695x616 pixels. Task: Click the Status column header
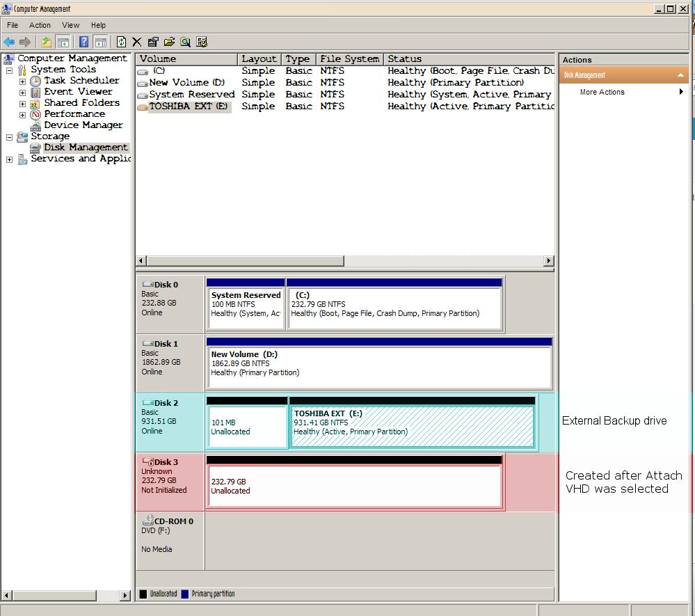coord(470,59)
